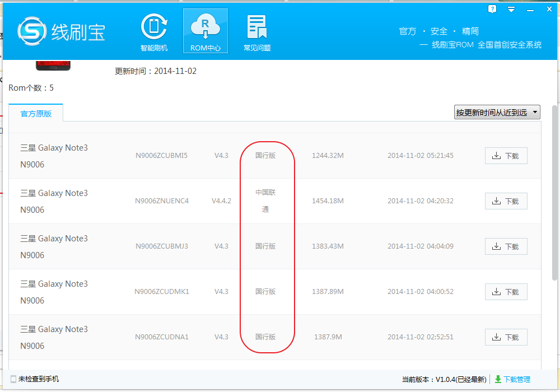
Task: Click the 未检查到手机 status text
Action: pyautogui.click(x=39, y=379)
